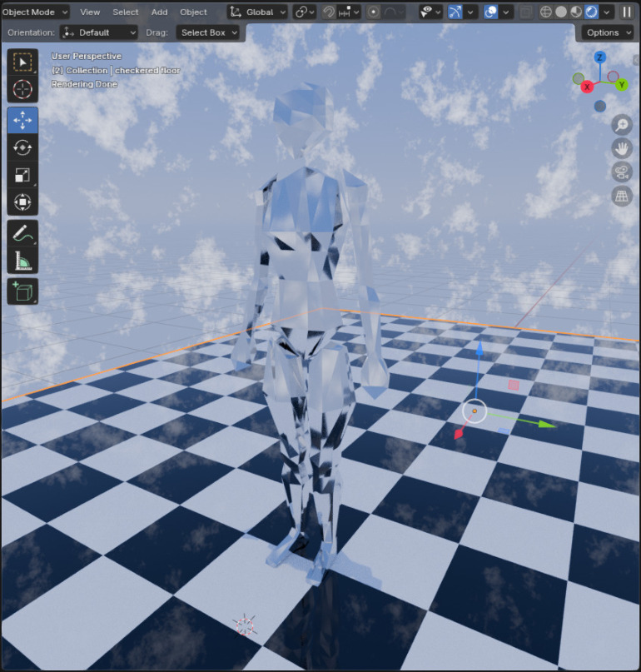Switch to Material Preview shading
641x672 pixels.
(576, 12)
